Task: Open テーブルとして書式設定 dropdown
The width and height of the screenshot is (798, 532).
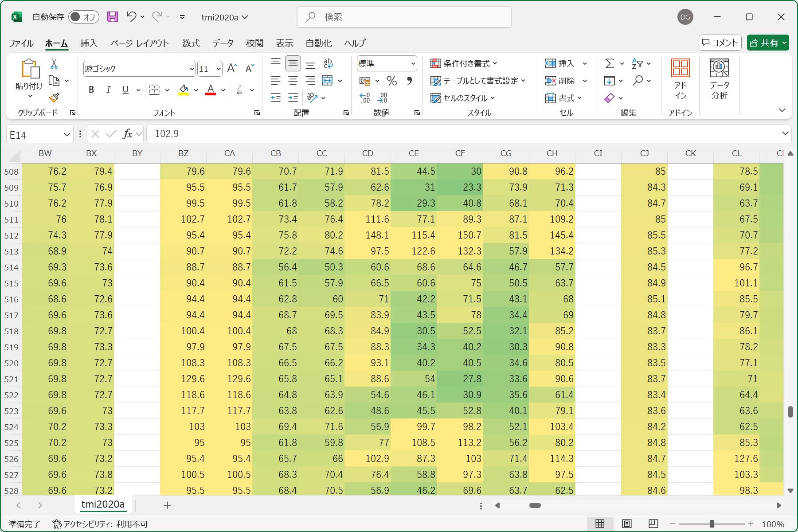Action: [x=478, y=81]
